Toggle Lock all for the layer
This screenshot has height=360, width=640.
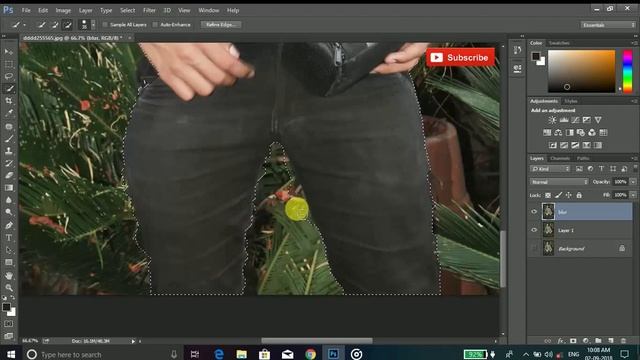pos(579,195)
